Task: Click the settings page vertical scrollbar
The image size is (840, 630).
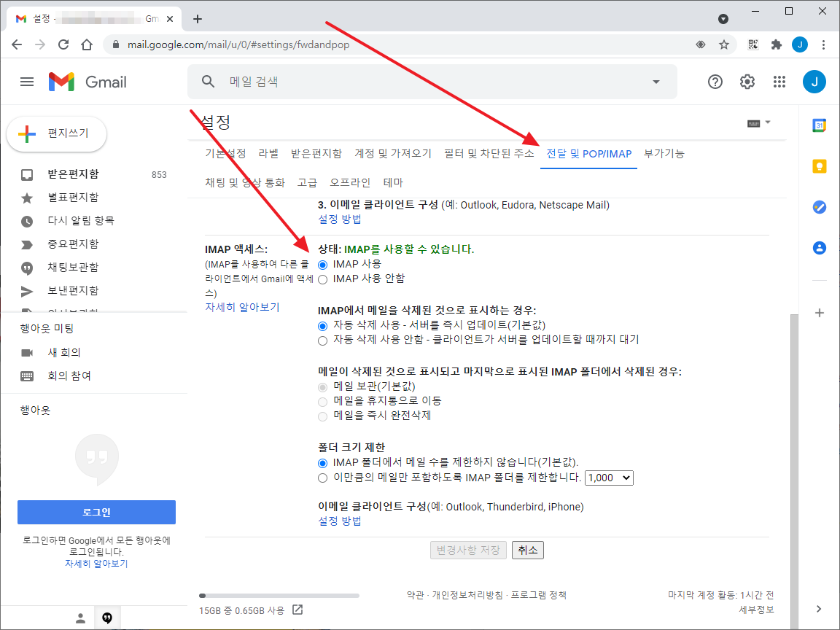Action: pos(794,472)
